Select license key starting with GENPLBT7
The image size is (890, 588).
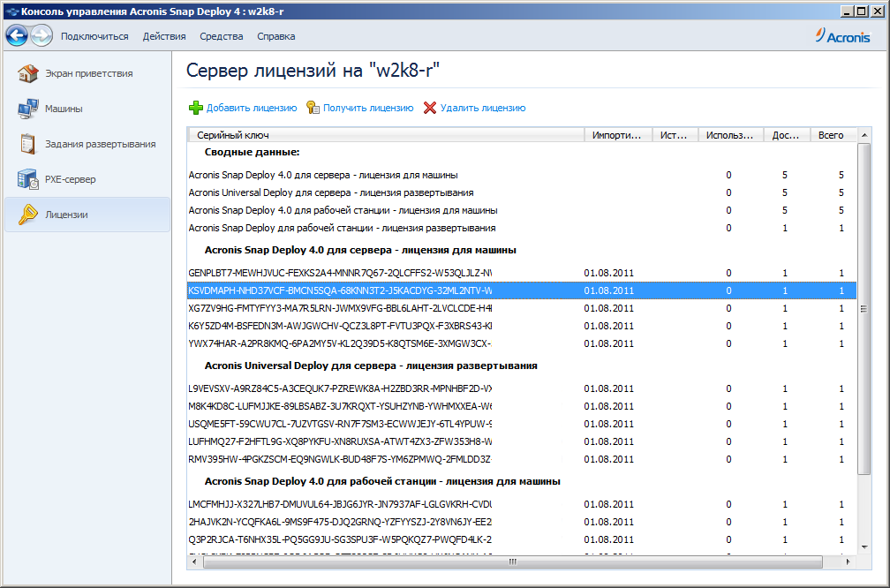point(522,273)
